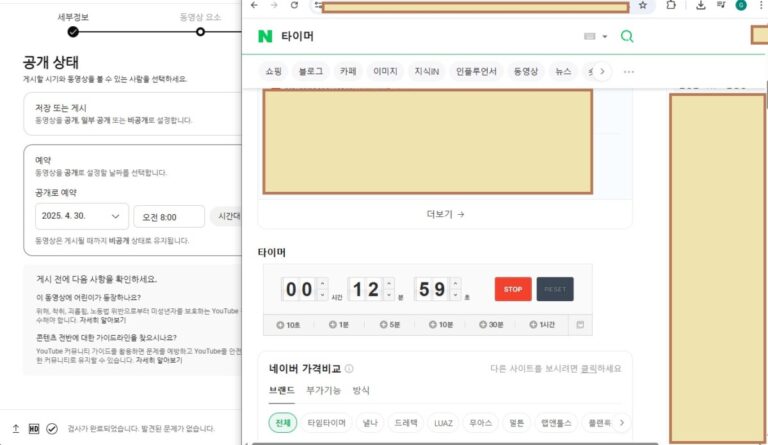Open the browser extensions puzzle icon
The image size is (768, 445).
click(671, 5)
